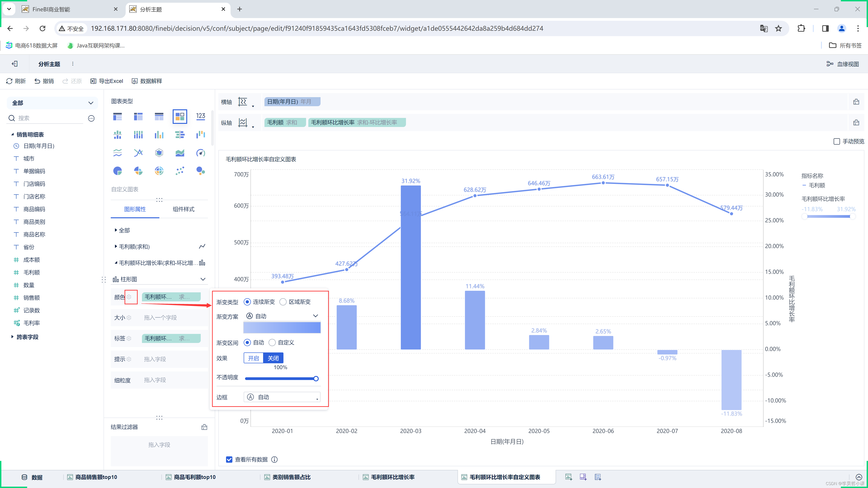Click legend gradient range slider
The height and width of the screenshot is (488, 868).
(828, 217)
